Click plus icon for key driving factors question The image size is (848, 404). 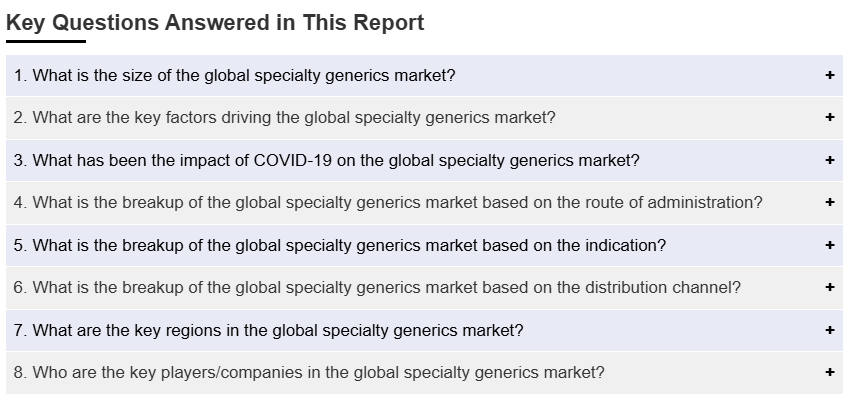tap(830, 118)
